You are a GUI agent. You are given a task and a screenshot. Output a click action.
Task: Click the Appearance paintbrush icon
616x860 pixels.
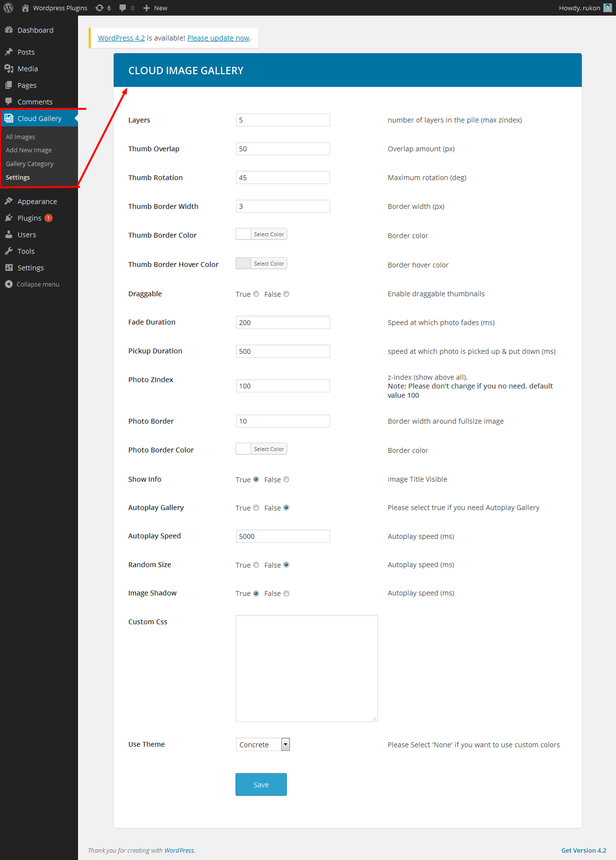click(9, 201)
